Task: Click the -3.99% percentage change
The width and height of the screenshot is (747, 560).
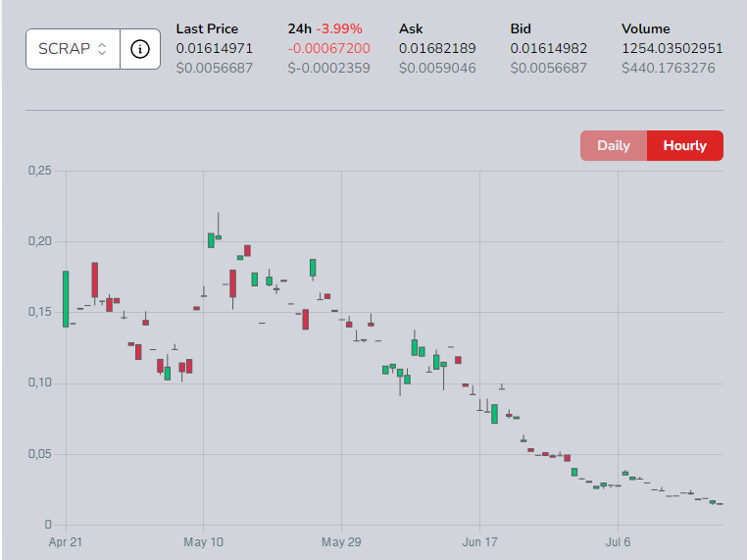Action: click(x=339, y=29)
